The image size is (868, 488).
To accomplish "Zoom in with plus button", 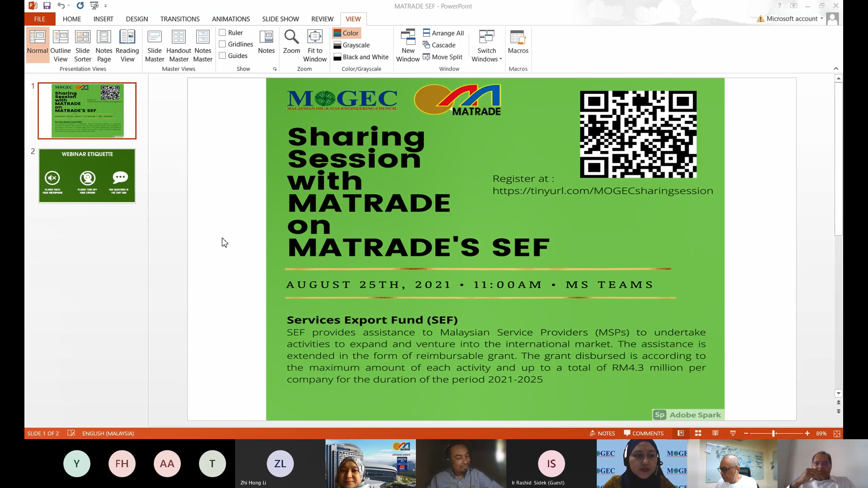I will (807, 433).
